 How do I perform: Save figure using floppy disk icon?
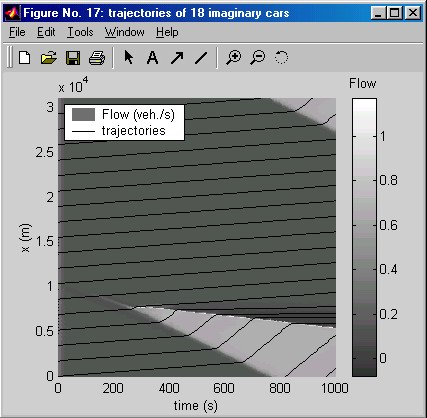click(73, 58)
